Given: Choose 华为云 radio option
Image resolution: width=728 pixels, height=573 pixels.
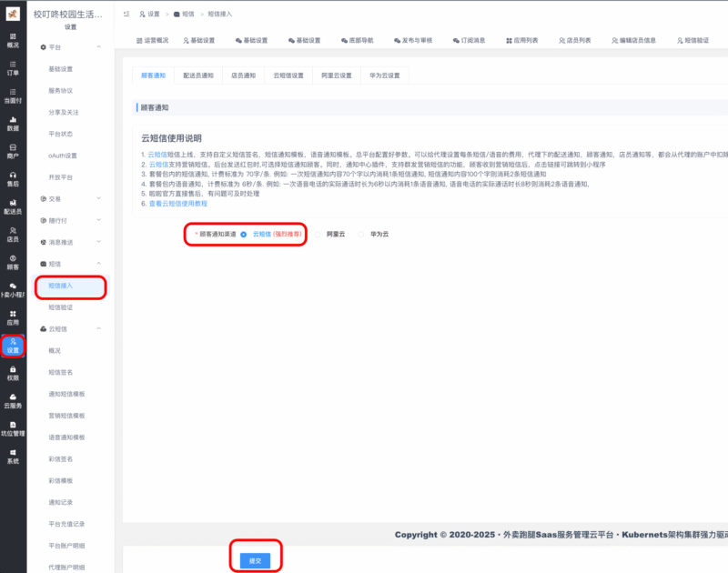Looking at the screenshot, I should click(x=360, y=234).
